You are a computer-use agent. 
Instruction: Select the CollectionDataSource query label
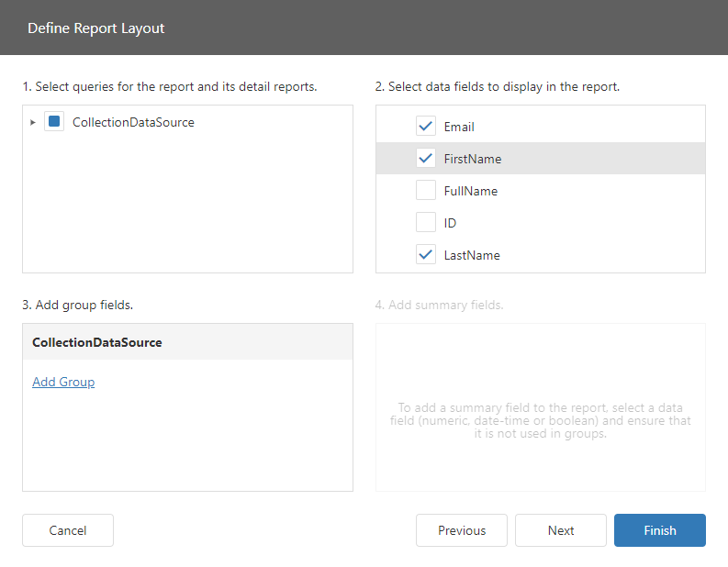coord(133,123)
